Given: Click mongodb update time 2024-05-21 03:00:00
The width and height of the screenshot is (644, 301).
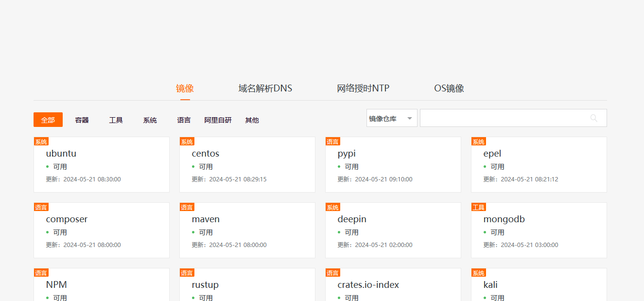Looking at the screenshot, I should 530,245.
